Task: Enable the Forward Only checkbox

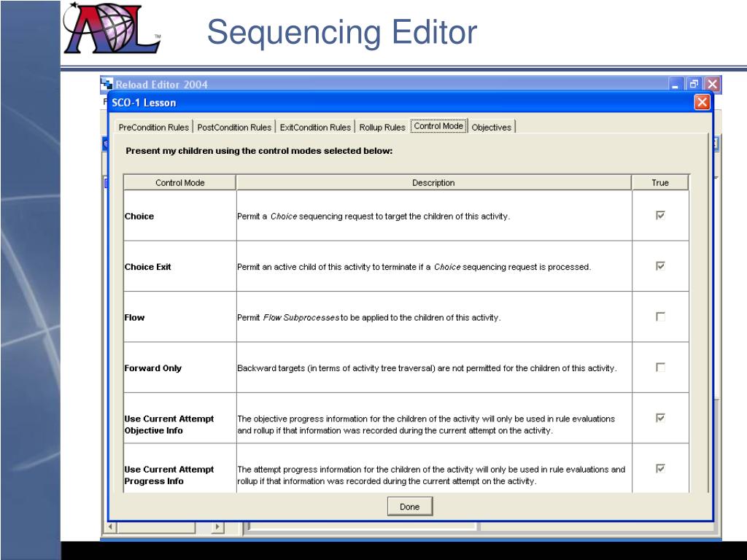Action: [x=660, y=367]
